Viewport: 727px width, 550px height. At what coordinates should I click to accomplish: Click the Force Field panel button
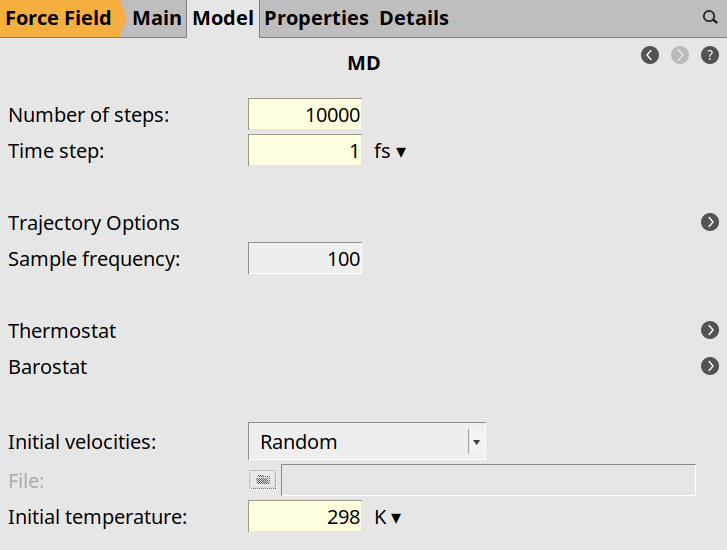tap(58, 18)
